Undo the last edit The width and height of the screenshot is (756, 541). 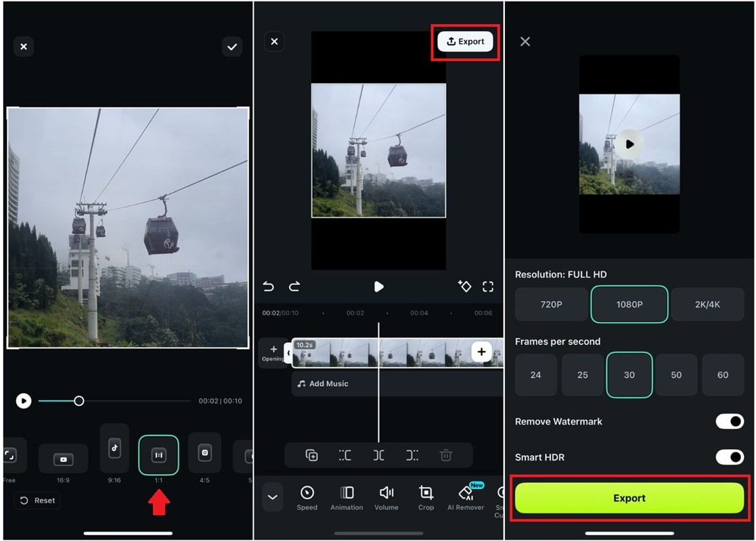coord(269,287)
